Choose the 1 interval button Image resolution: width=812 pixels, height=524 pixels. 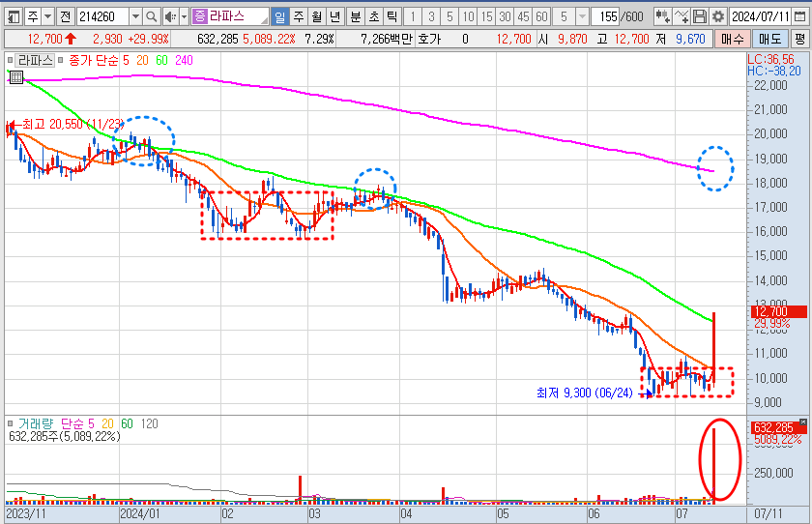[x=413, y=17]
